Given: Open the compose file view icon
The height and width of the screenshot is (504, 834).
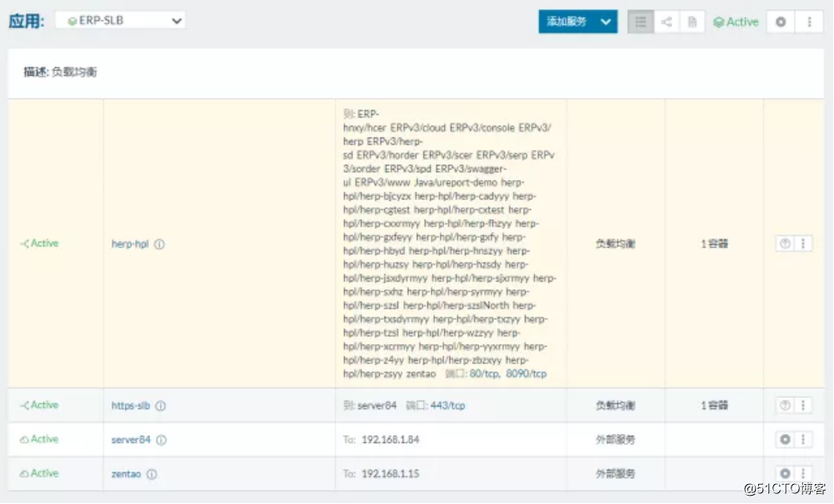Looking at the screenshot, I should coord(692,22).
